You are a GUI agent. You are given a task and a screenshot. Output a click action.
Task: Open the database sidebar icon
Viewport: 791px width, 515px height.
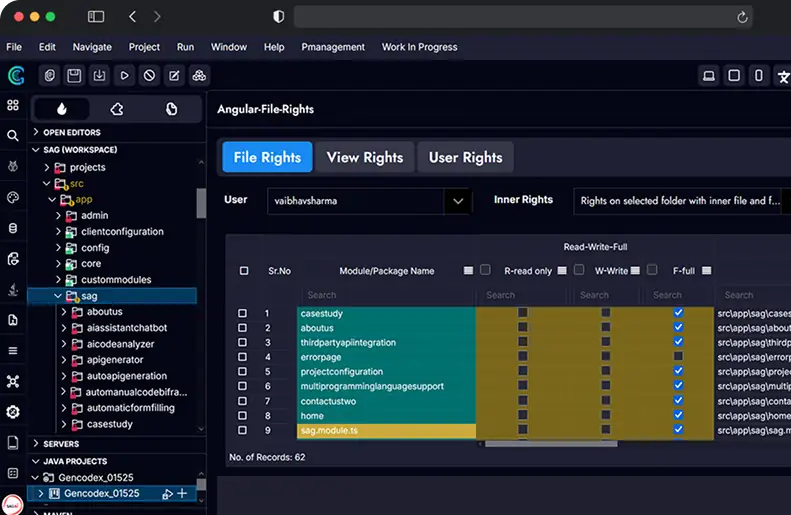13,228
